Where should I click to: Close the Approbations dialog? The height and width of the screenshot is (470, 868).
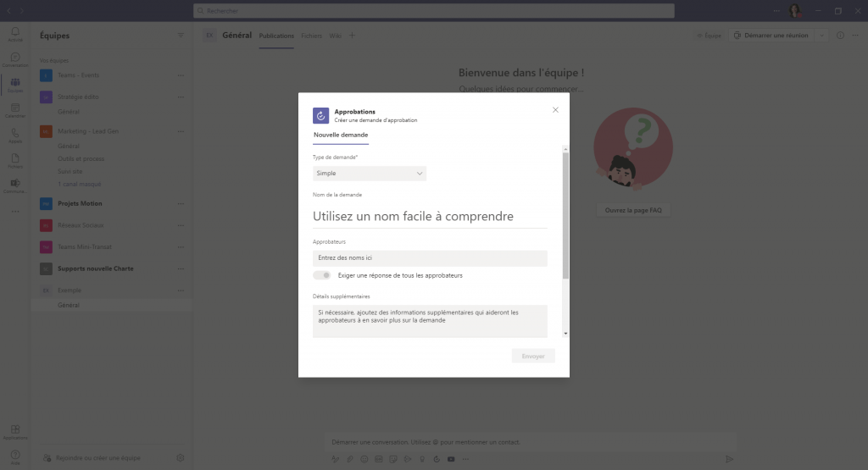(555, 110)
